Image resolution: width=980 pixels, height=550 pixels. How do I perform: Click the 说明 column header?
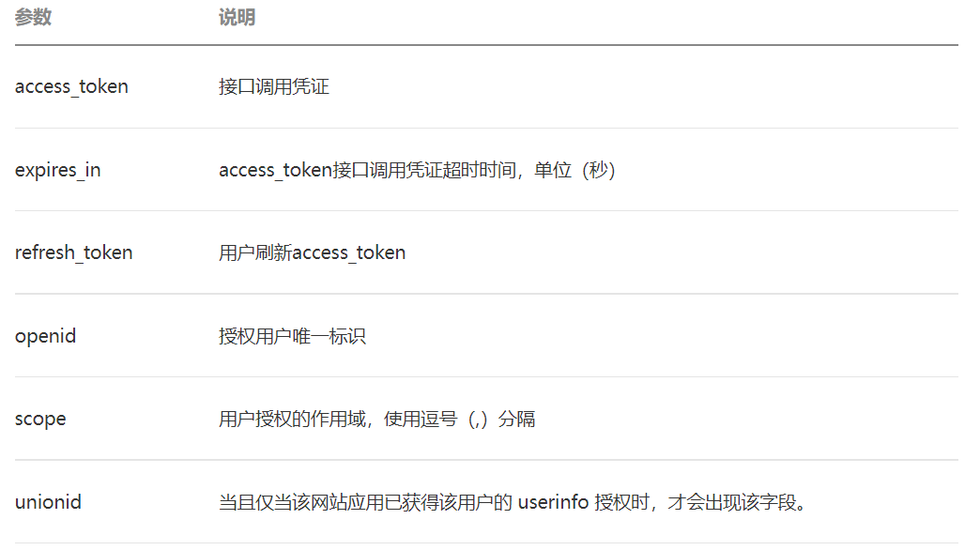[237, 18]
